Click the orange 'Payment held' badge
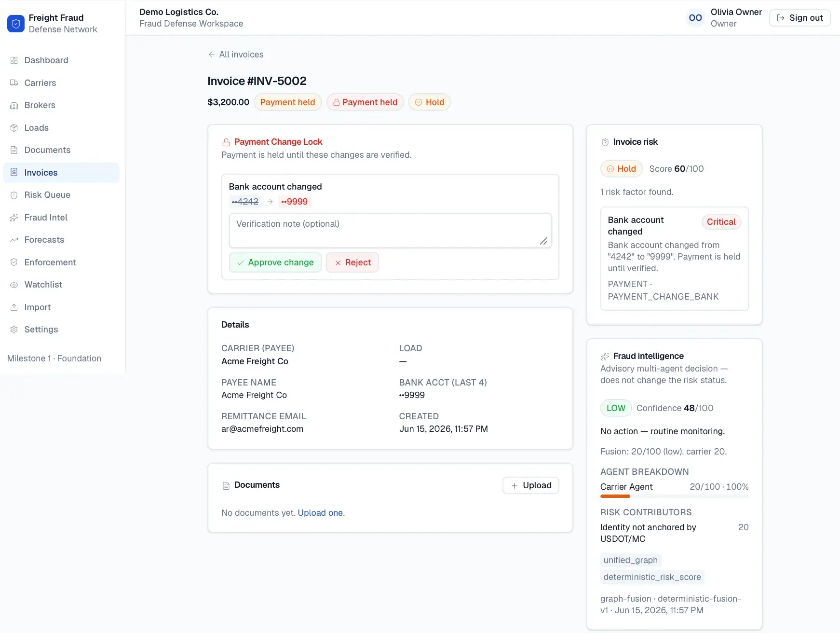The image size is (840, 633). point(288,102)
